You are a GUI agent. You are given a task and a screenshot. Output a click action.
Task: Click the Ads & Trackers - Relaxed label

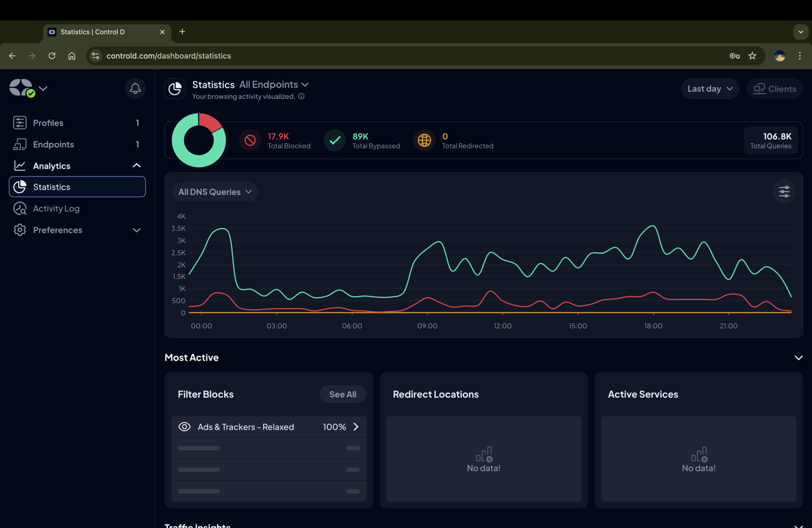point(246,427)
